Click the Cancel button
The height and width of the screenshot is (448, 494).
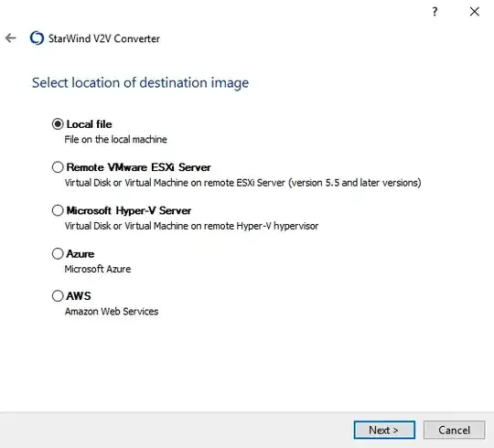coord(454,430)
